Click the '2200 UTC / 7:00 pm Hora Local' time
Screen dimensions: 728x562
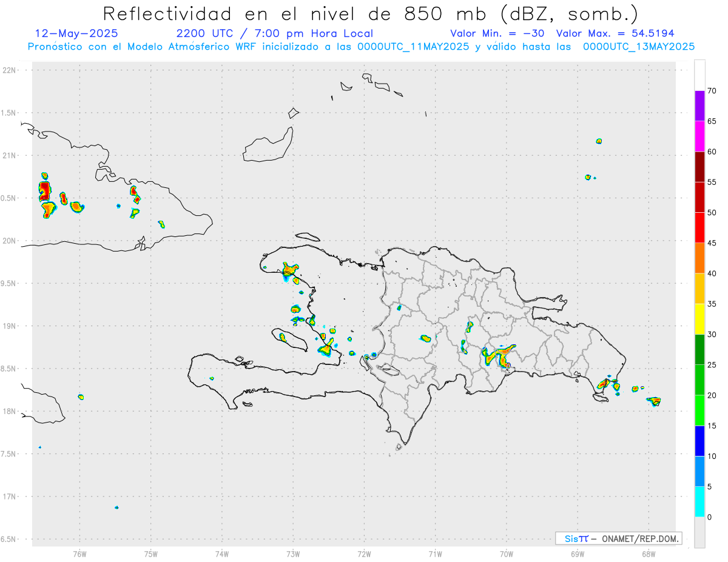[275, 33]
